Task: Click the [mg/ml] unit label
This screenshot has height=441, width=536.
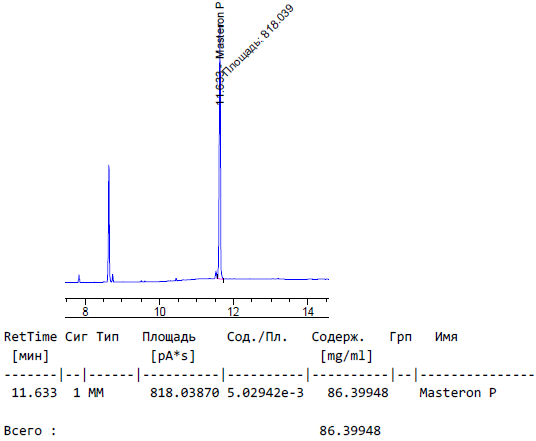Action: (346, 356)
